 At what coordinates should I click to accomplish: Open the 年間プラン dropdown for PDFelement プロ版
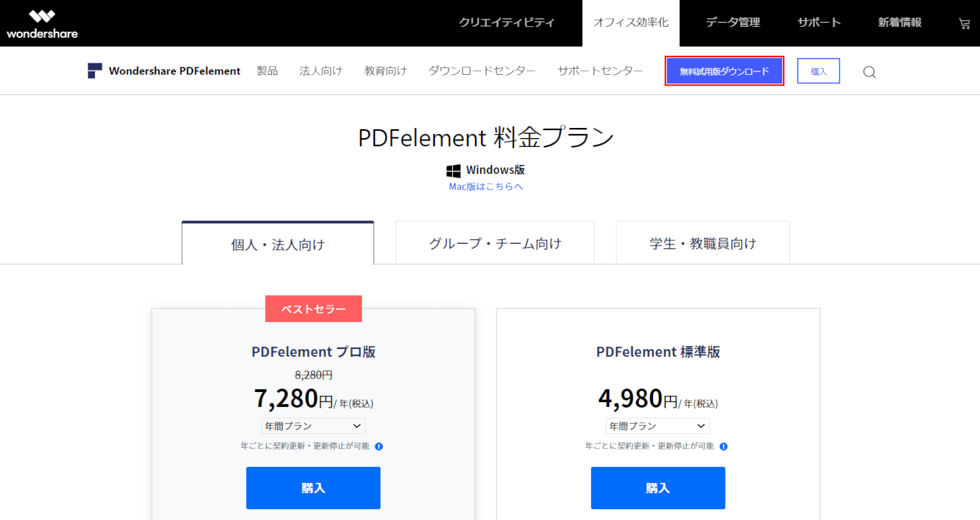click(313, 425)
